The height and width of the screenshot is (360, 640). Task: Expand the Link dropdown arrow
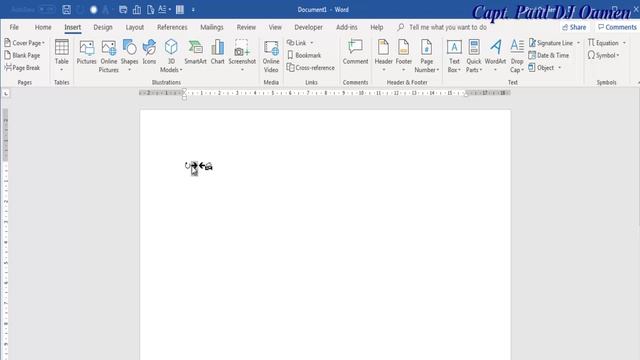(312, 43)
